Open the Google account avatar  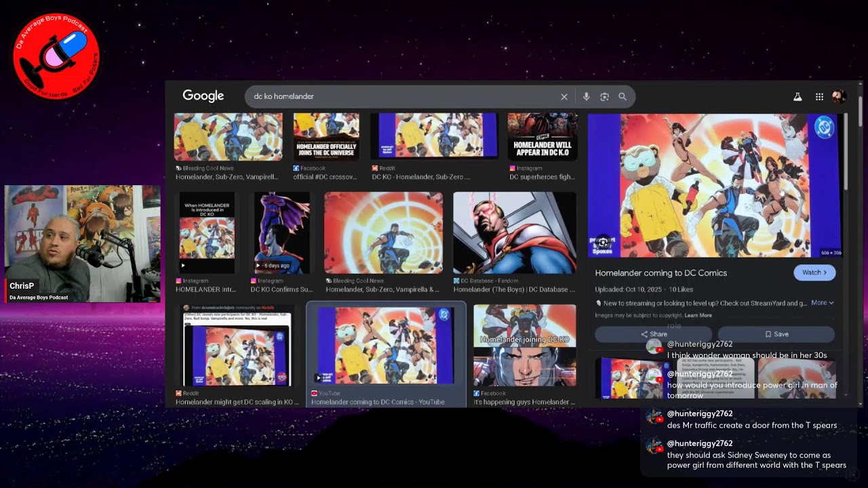click(x=839, y=97)
